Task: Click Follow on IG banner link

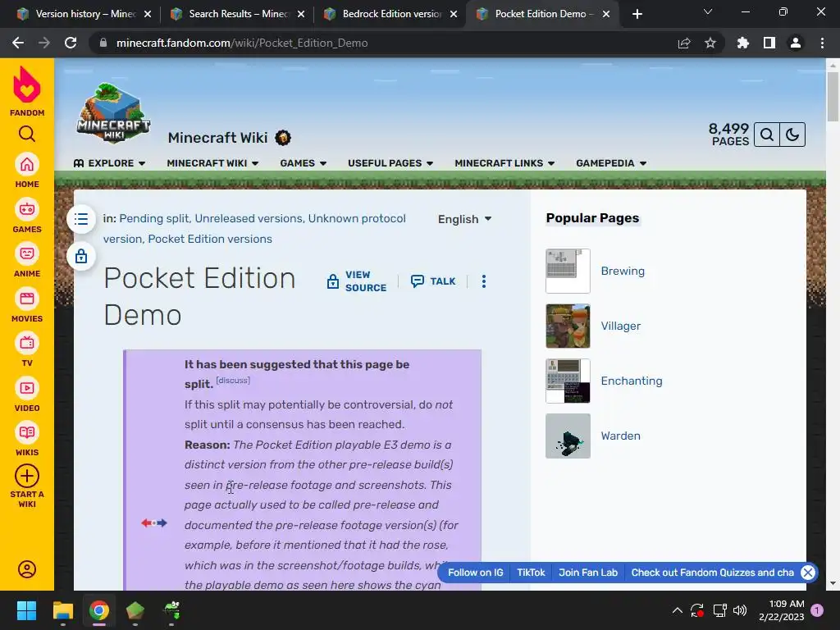Action: click(475, 573)
